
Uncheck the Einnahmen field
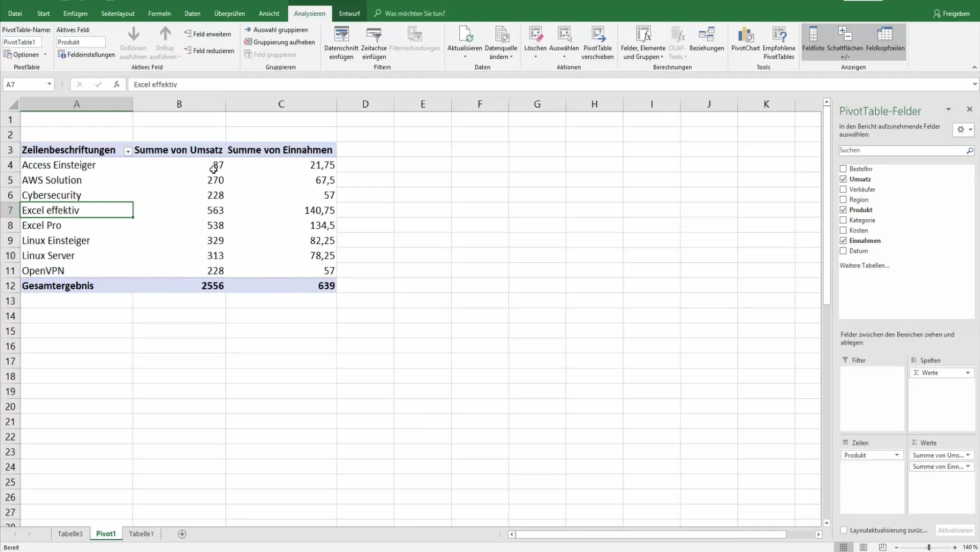pyautogui.click(x=843, y=240)
